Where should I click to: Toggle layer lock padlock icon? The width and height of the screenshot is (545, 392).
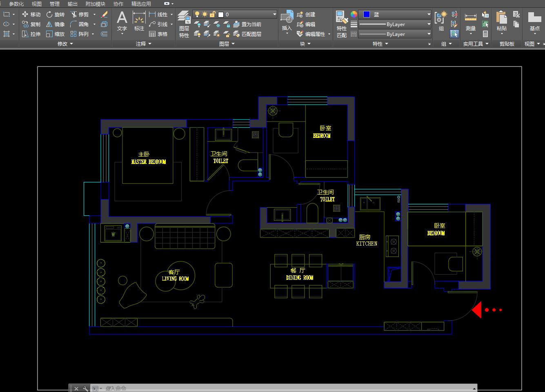pyautogui.click(x=213, y=14)
